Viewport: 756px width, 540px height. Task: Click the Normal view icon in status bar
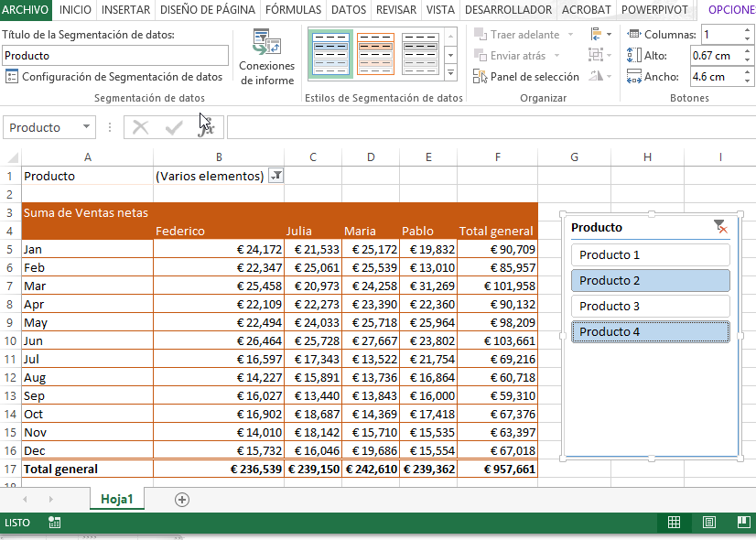tap(675, 522)
